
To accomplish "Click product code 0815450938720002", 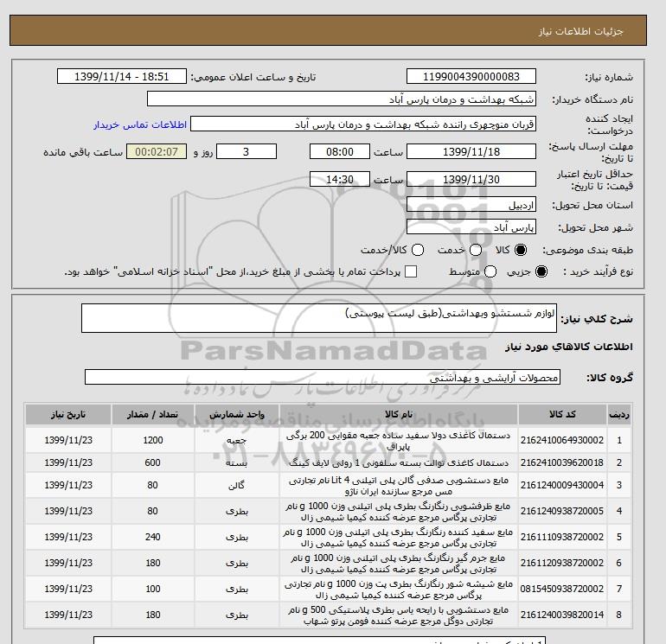I will pyautogui.click(x=562, y=589).
